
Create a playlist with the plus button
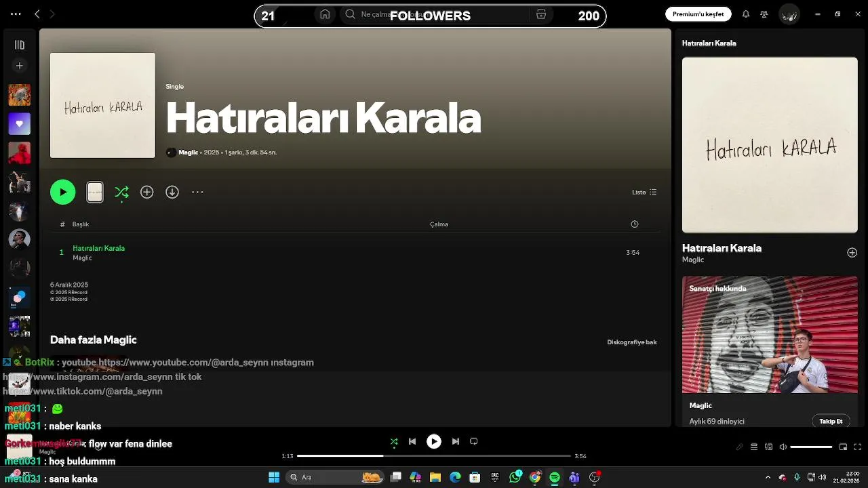click(19, 66)
